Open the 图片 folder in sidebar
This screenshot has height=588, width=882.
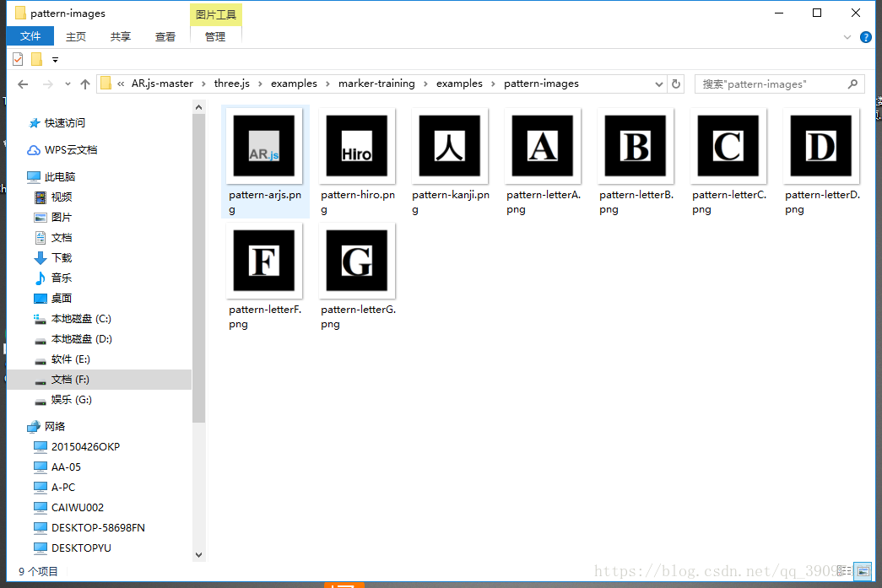coord(62,217)
